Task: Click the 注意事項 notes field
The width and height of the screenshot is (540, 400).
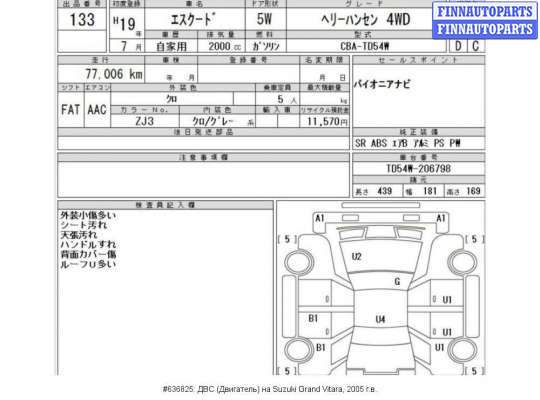Action: click(204, 179)
